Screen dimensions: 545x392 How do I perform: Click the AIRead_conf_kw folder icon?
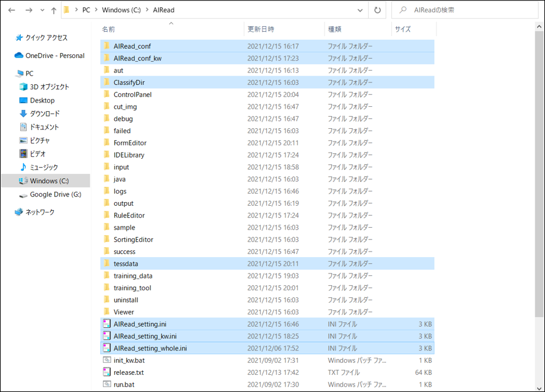(107, 58)
